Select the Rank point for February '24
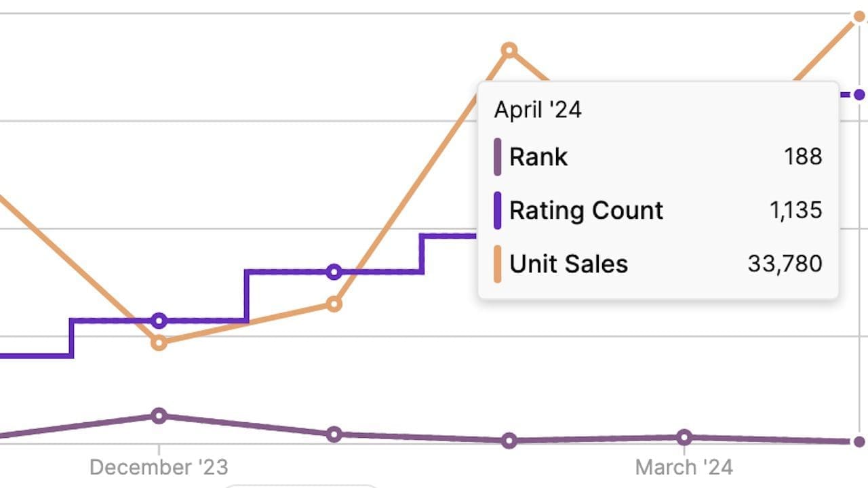This screenshot has height=488, width=868. [x=509, y=441]
